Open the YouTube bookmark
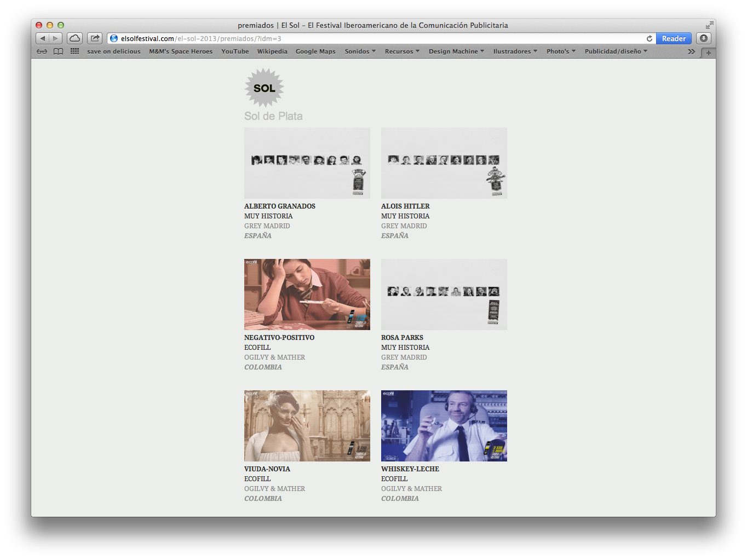747x560 pixels. click(235, 51)
